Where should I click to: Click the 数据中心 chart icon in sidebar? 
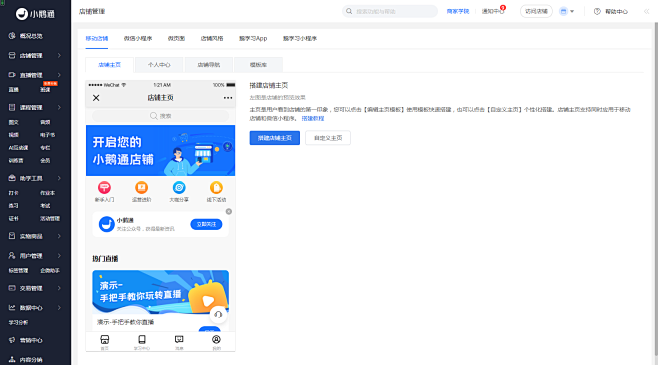pyautogui.click(x=12, y=308)
